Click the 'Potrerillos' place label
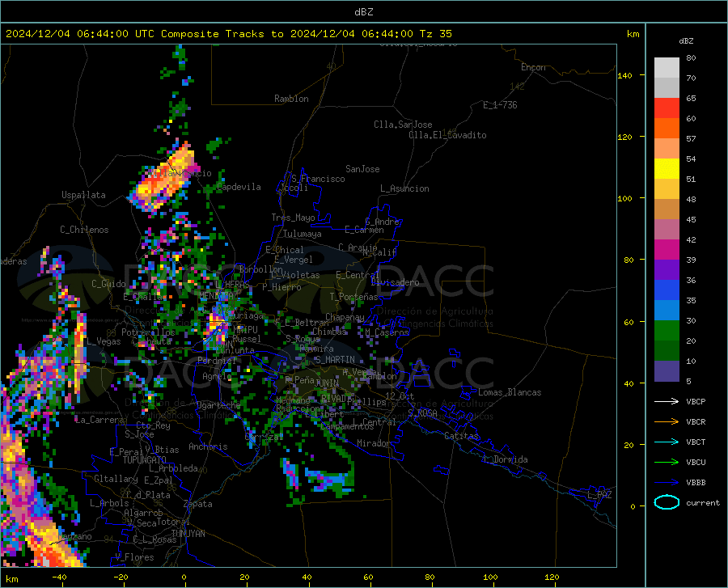Viewport: 728px width, 588px height. coord(148,332)
